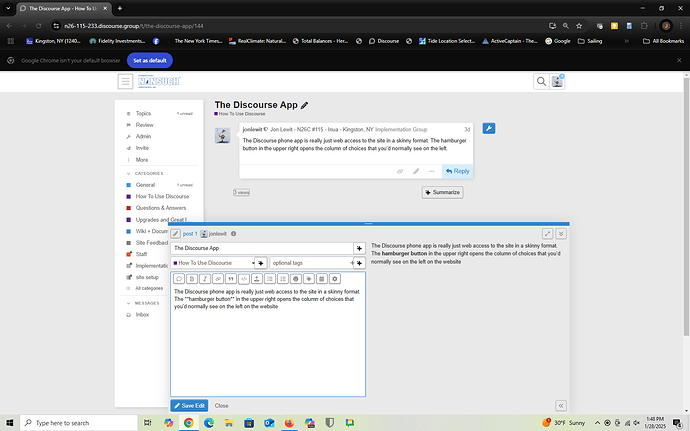Insert hyperlink from composer toolbar

pyautogui.click(x=218, y=279)
